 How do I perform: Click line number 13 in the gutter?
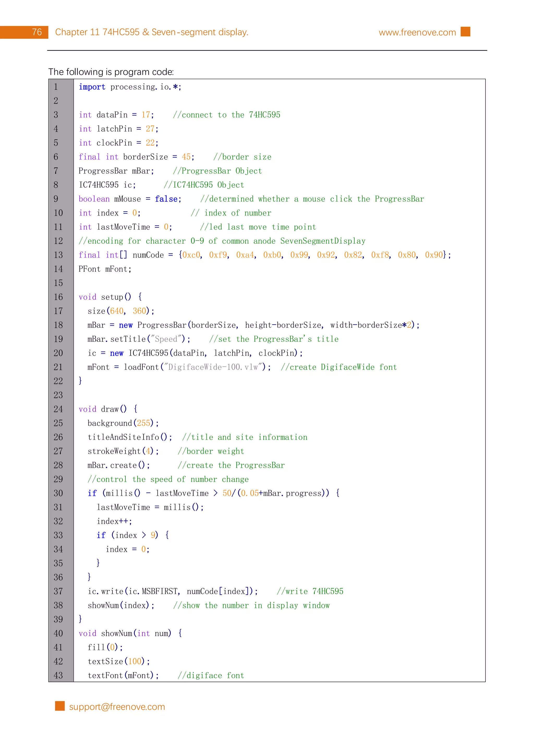point(58,255)
